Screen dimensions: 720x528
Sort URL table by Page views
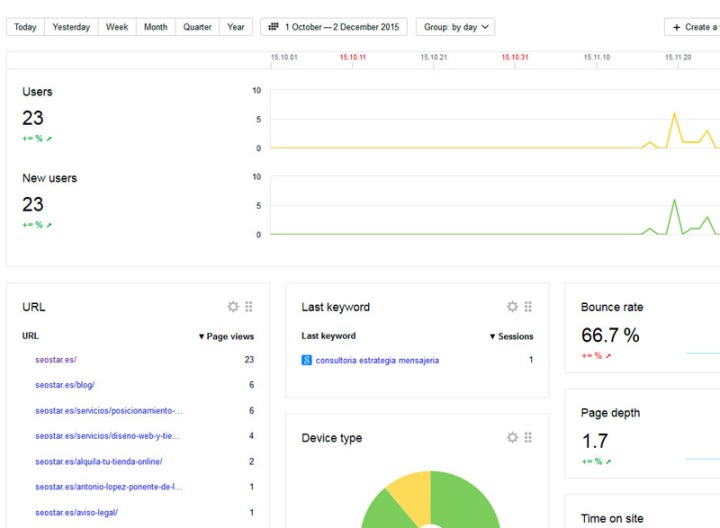click(226, 336)
